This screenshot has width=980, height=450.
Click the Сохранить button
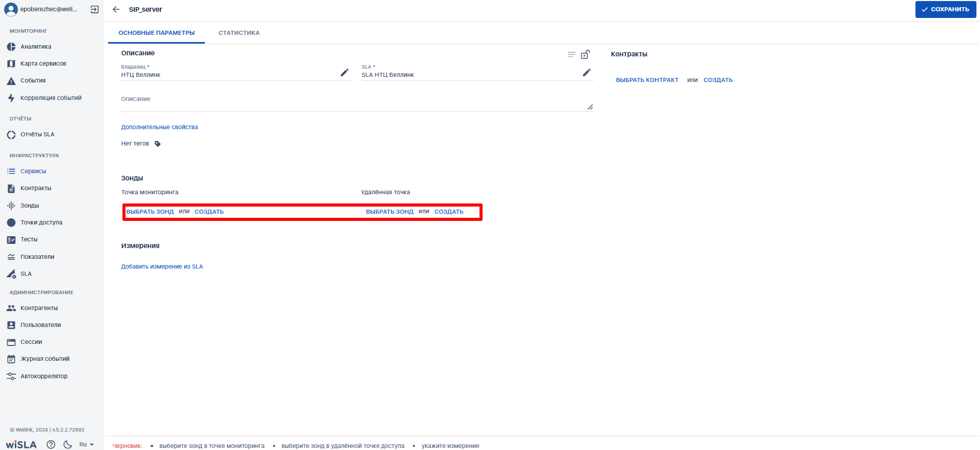(x=946, y=9)
